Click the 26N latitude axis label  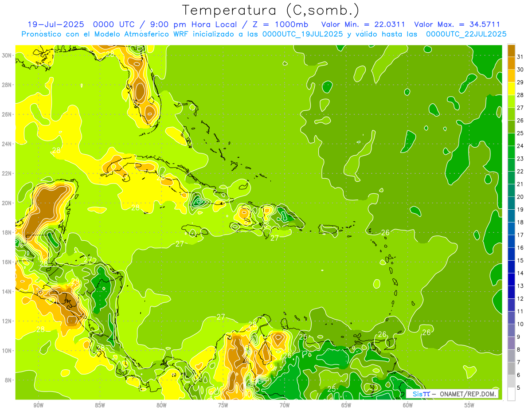(x=8, y=114)
